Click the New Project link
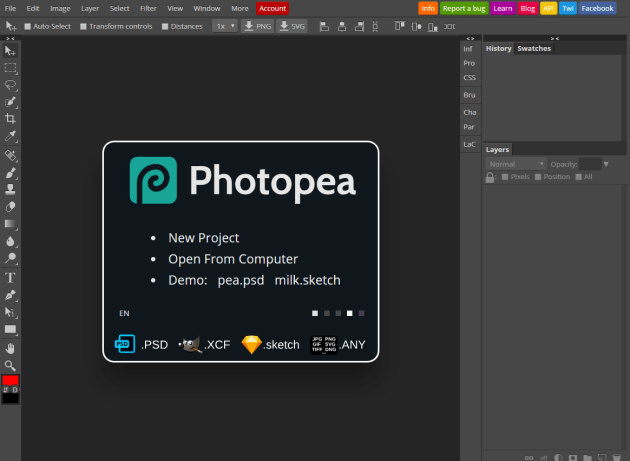The image size is (630, 461). pos(203,238)
